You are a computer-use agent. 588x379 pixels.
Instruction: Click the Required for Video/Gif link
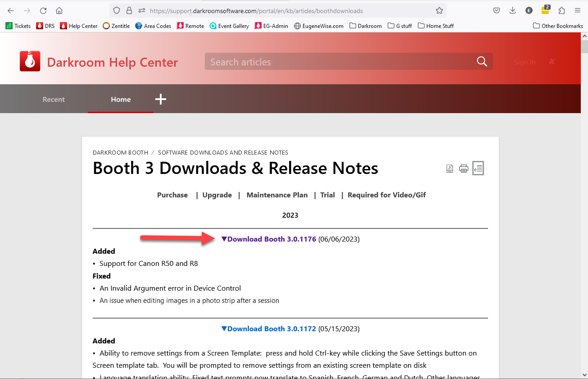click(x=387, y=195)
